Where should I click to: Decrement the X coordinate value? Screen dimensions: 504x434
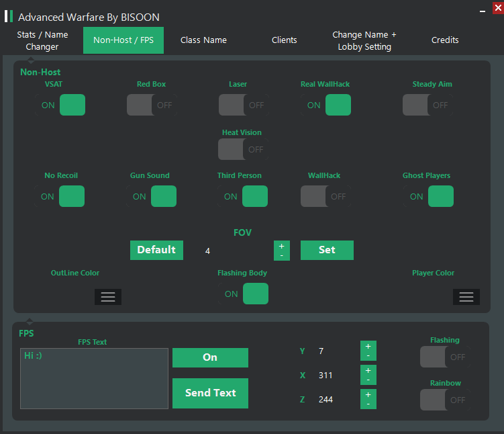368,380
